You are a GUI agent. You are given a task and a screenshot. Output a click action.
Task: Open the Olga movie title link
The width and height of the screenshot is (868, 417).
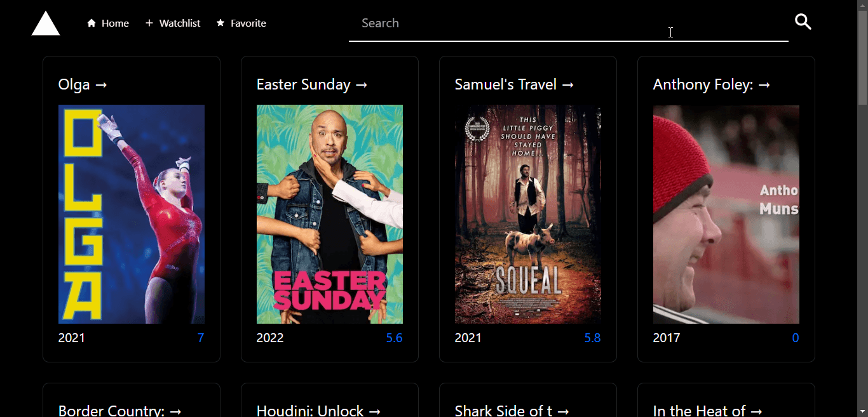pyautogui.click(x=83, y=84)
